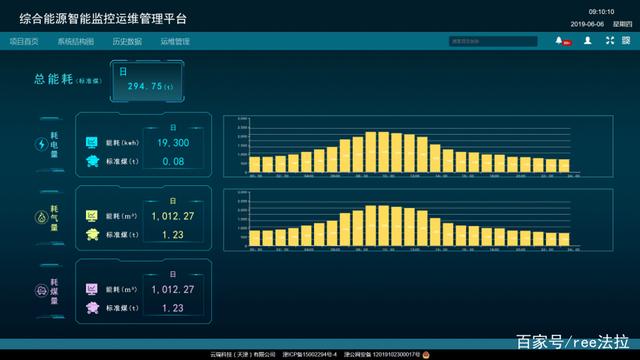The image size is (640, 360).
Task: Click the yellow monitor icon for gas energy
Action: (92, 216)
